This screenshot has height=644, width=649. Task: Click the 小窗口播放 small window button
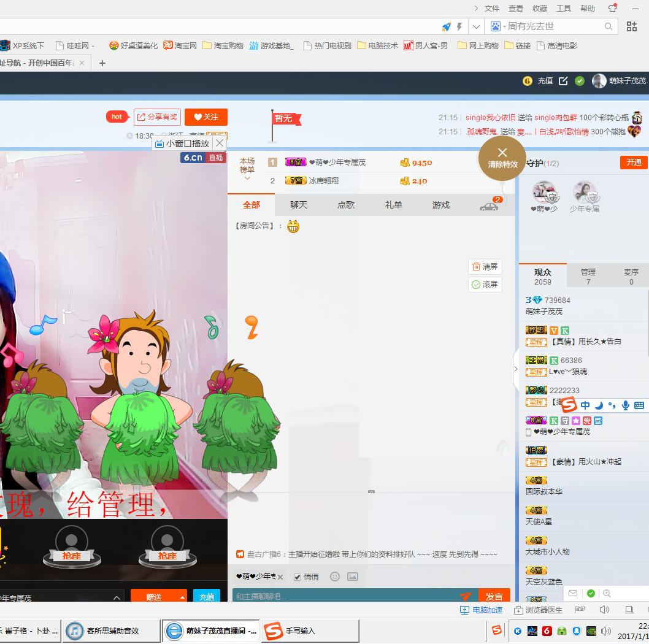[183, 144]
